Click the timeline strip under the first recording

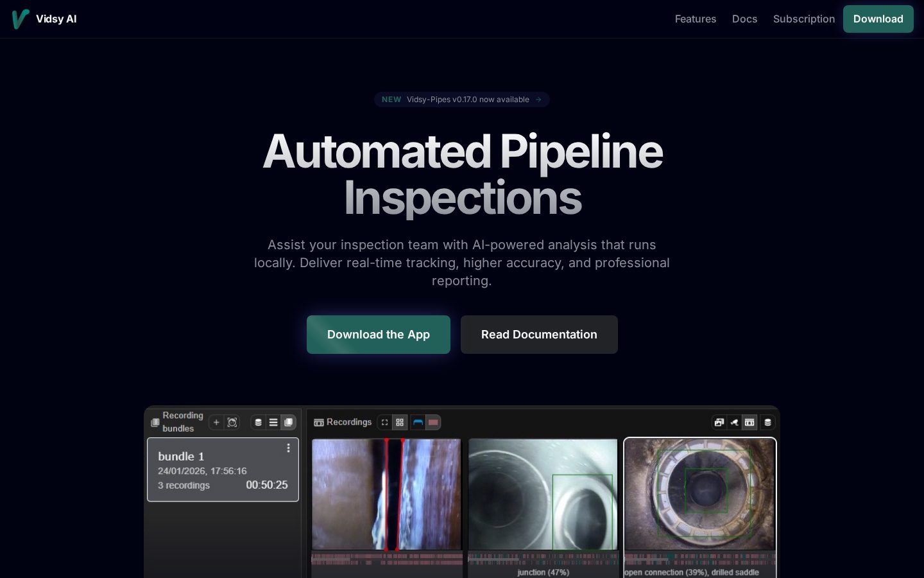click(x=387, y=559)
